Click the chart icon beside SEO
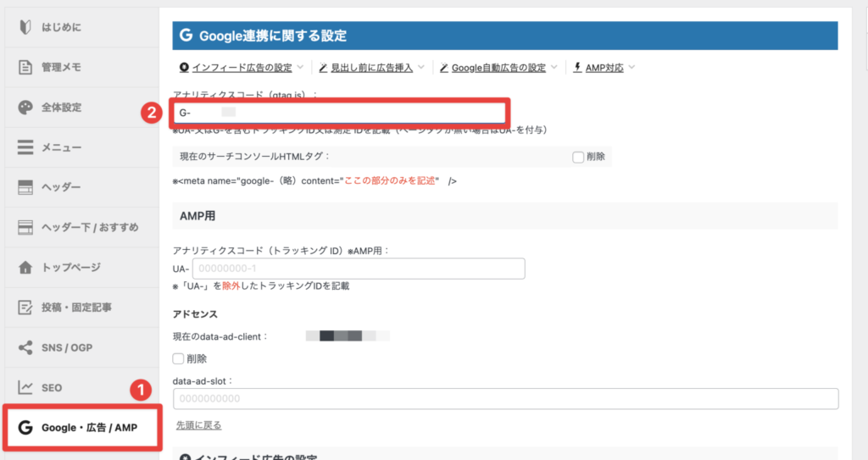Viewport: 868px width, 460px height. (x=25, y=387)
